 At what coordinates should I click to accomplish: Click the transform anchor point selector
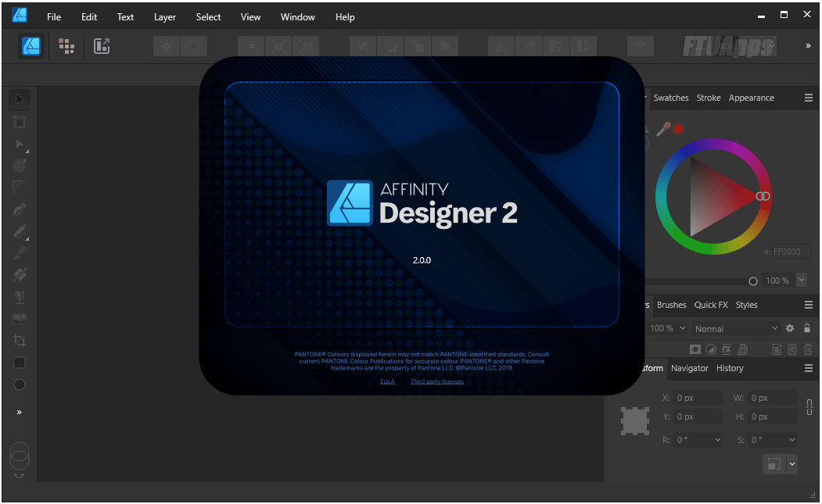[635, 420]
